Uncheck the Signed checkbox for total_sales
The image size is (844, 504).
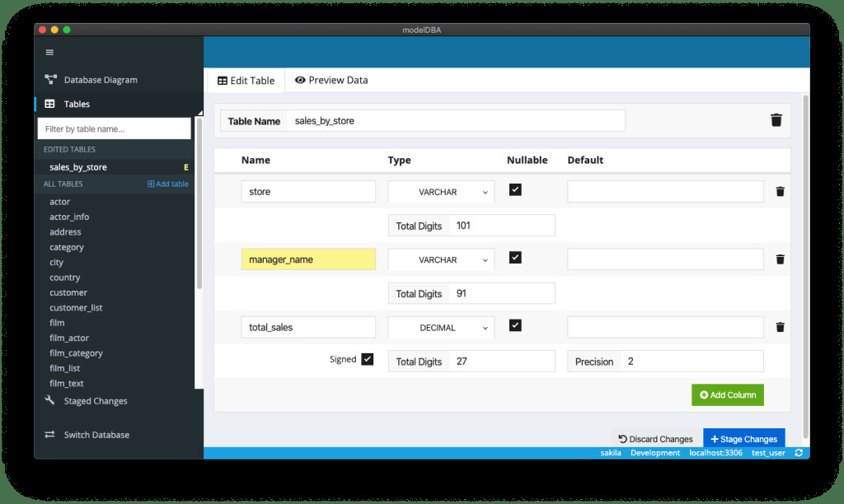367,359
